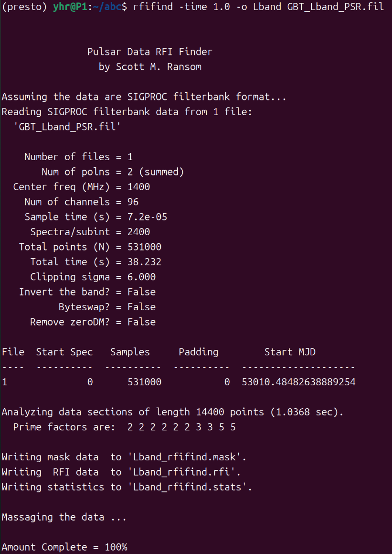Click the Sample time value 7.2e-05
This screenshot has height=554, width=392.
[x=147, y=217]
